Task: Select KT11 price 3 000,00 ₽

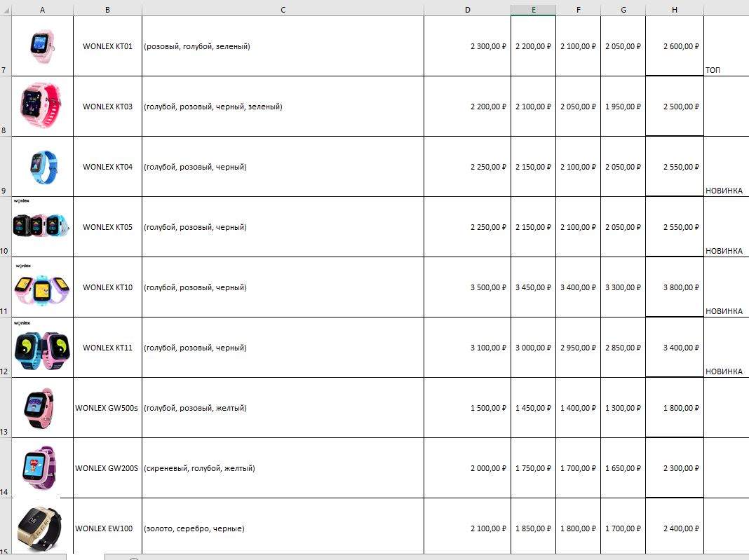Action: 534,348
